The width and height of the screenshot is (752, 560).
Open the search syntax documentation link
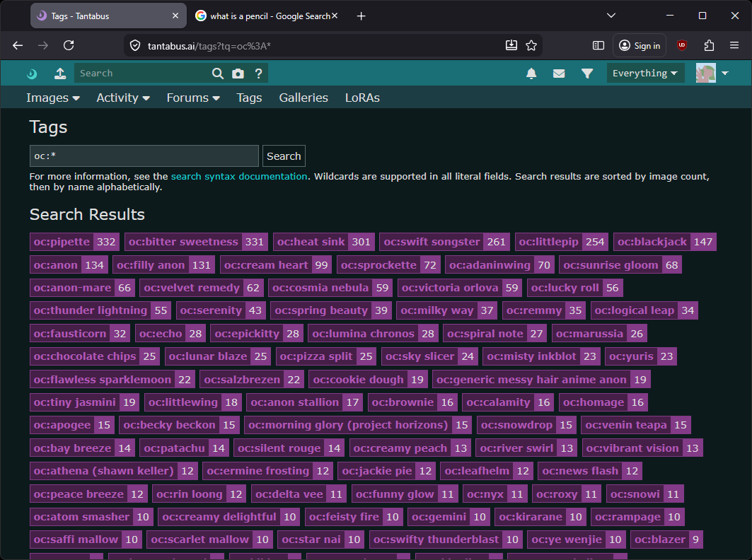pyautogui.click(x=239, y=177)
